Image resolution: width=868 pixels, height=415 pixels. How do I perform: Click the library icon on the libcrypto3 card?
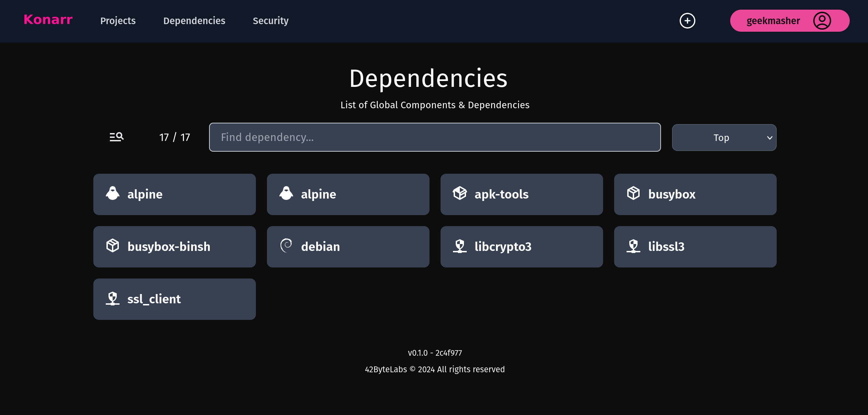pyautogui.click(x=459, y=246)
